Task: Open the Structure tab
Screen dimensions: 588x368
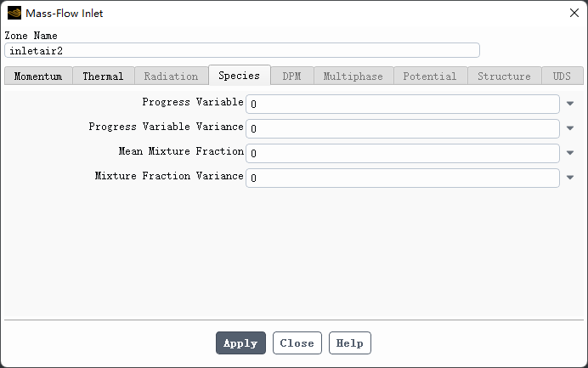Action: (504, 76)
